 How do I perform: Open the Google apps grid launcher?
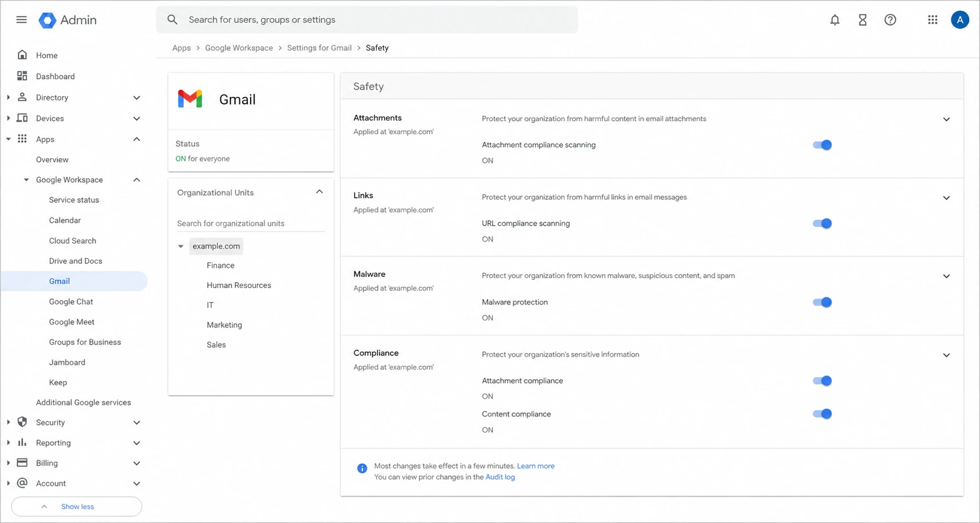[x=933, y=20]
